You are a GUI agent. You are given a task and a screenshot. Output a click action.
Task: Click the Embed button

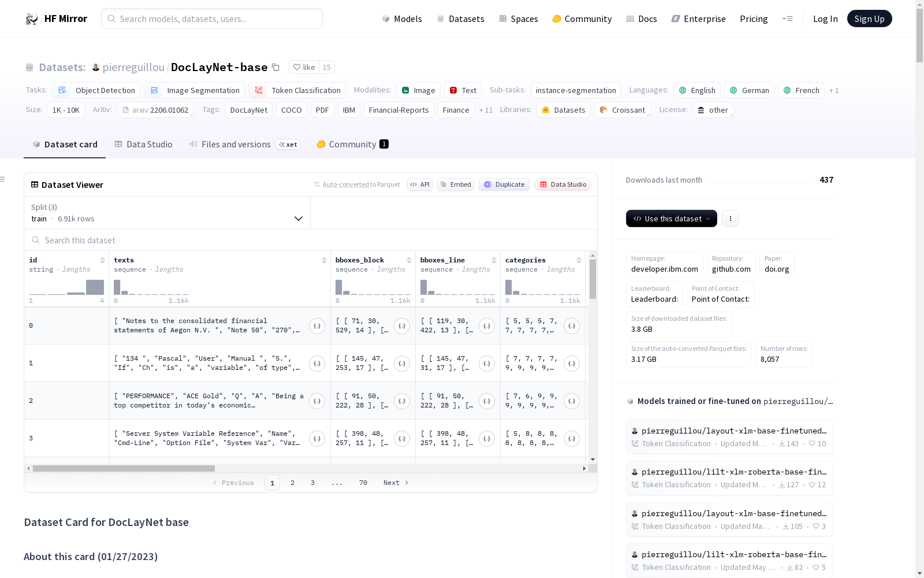[x=456, y=184]
